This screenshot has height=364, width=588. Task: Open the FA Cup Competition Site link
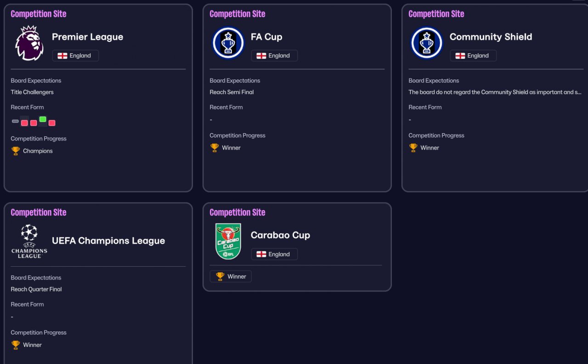point(237,14)
